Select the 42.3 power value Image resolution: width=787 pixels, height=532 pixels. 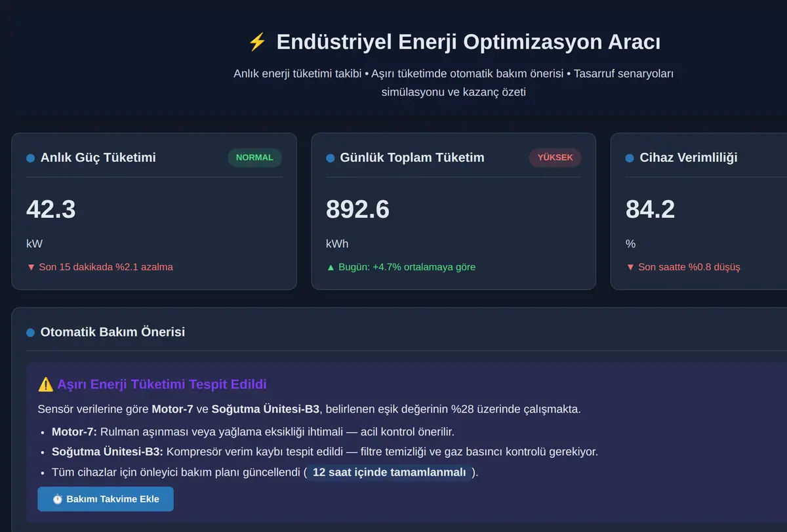pos(51,209)
